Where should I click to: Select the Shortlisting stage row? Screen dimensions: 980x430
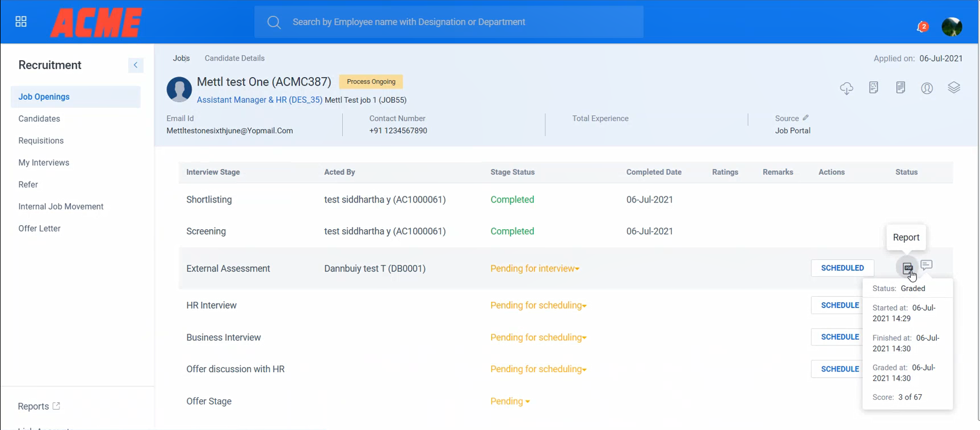click(x=566, y=200)
